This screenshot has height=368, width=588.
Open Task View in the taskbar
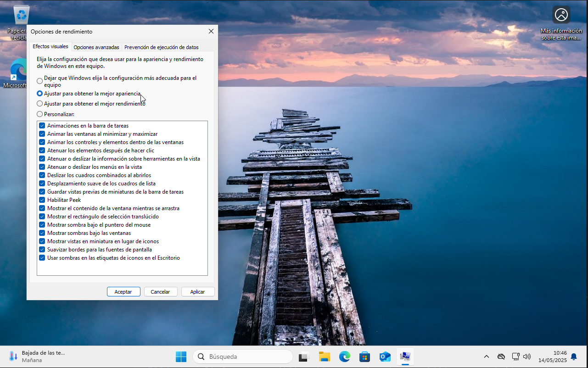(304, 357)
